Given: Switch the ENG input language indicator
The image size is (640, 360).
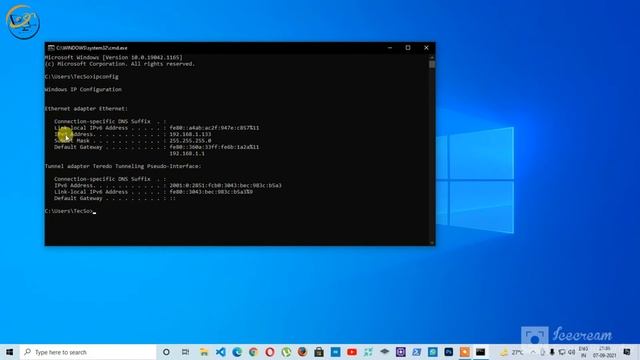Looking at the screenshot, I should 583,352.
